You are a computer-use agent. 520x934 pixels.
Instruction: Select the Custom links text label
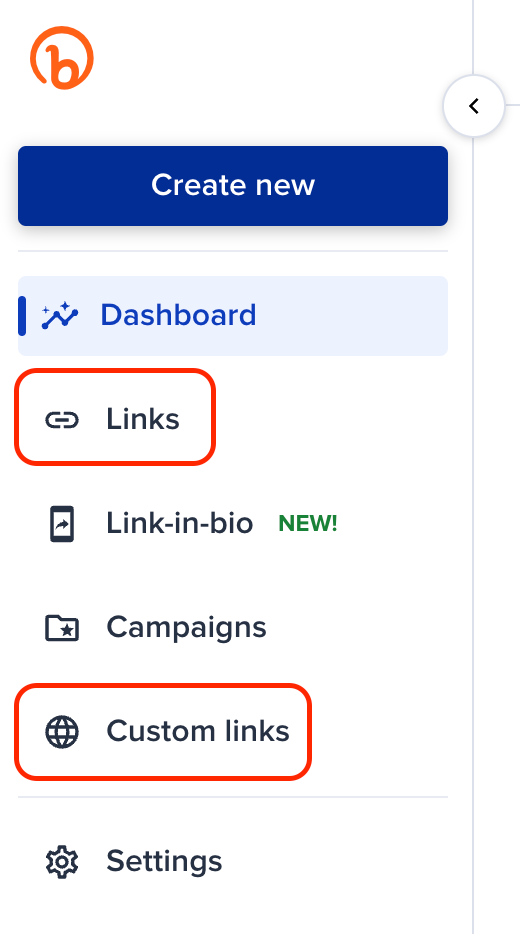[x=198, y=731]
